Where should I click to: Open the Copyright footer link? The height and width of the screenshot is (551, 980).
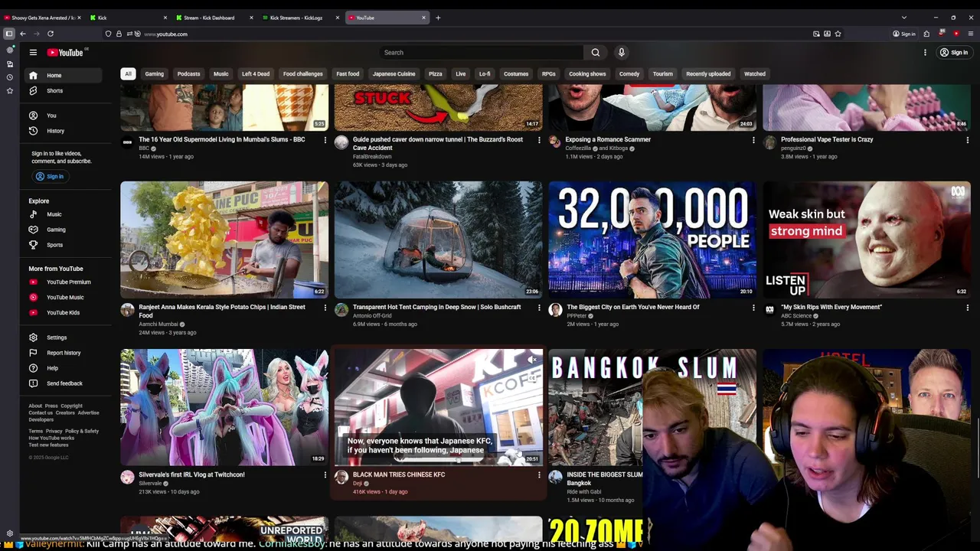click(71, 406)
